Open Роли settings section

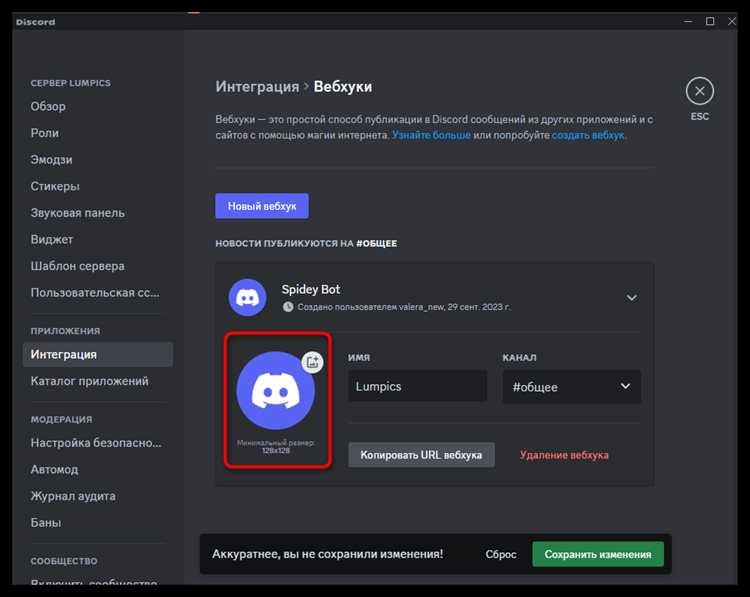pos(44,133)
